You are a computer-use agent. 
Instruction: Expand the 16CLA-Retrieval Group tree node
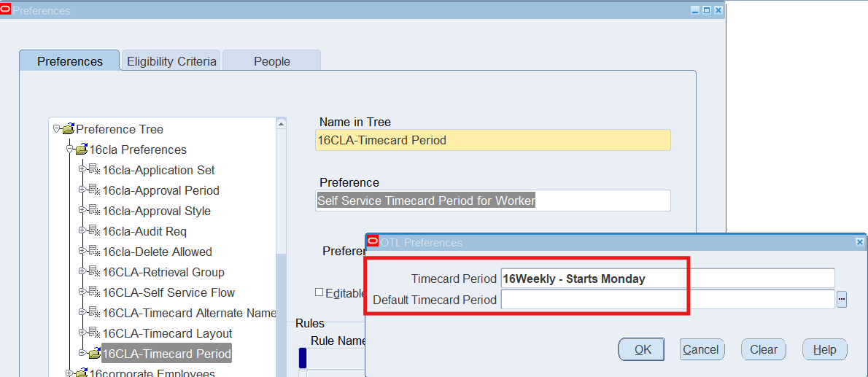pos(82,272)
